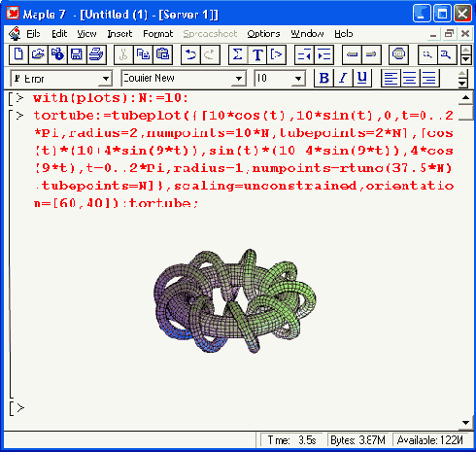This screenshot has height=452, width=476.
Task: Save the worksheet with floppy disk icon
Action: [77, 54]
